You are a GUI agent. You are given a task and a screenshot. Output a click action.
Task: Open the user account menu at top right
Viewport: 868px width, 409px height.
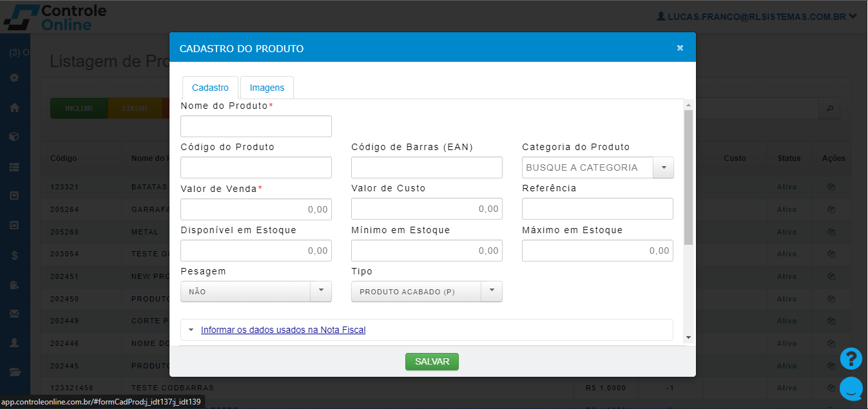[757, 17]
